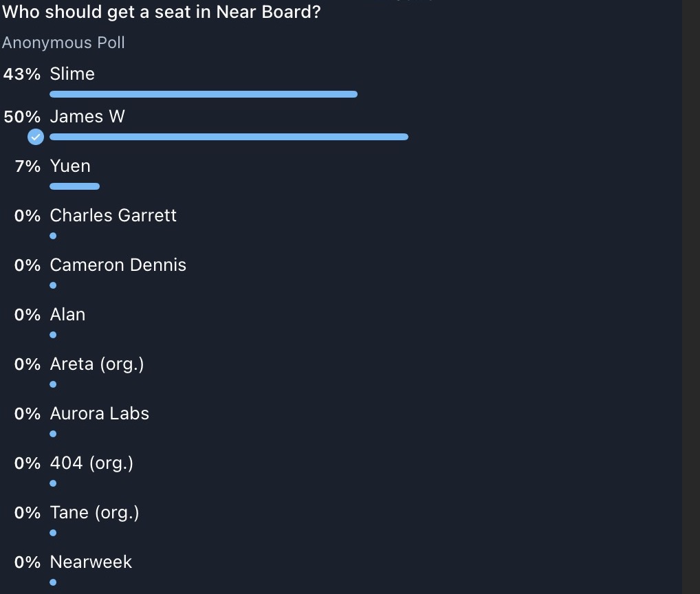This screenshot has height=594, width=700.
Task: Click the checkmark icon next to James W
Action: click(x=36, y=137)
